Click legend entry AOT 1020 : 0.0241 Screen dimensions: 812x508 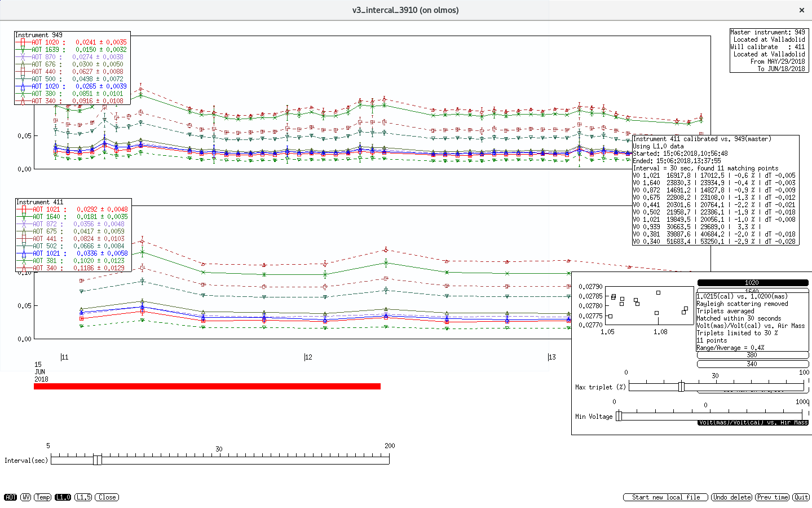click(x=72, y=42)
